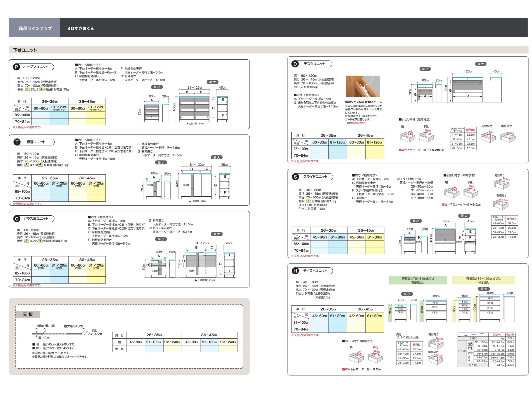
Task: Click the 天板 section label
Action: tap(28, 314)
